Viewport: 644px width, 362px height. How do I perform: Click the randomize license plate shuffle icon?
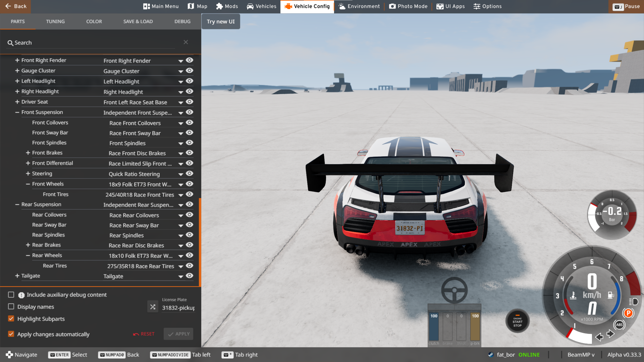click(153, 307)
